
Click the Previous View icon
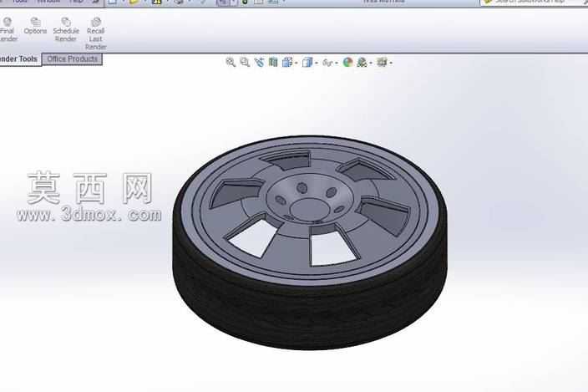(x=259, y=63)
